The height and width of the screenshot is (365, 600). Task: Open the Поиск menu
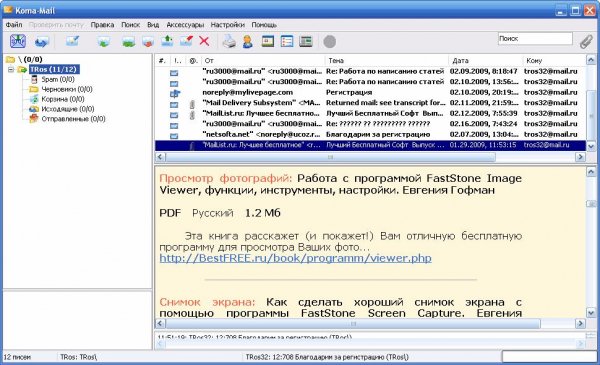(130, 24)
